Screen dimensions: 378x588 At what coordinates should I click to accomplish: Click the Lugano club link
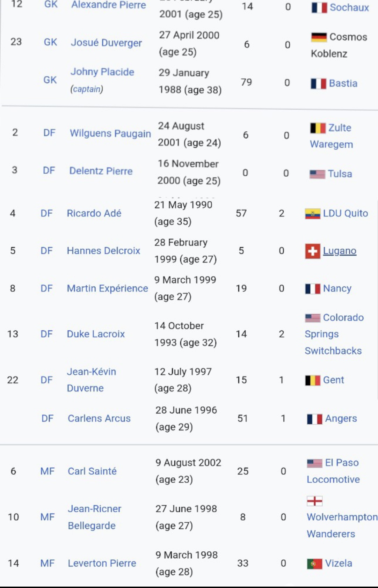(340, 251)
